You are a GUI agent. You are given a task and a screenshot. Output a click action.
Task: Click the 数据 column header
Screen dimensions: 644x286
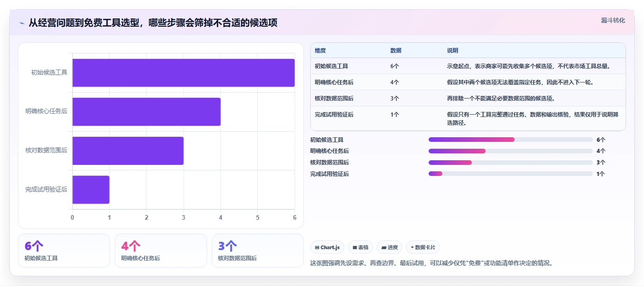click(396, 51)
